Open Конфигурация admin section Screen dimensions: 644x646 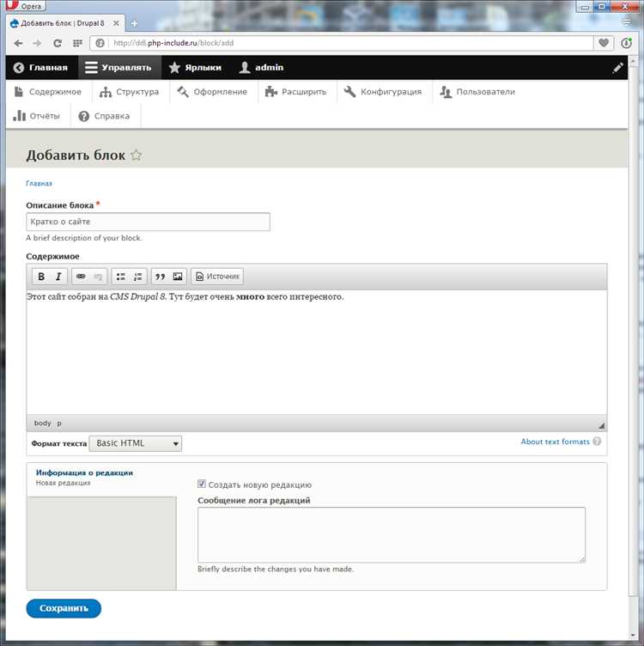pos(383,92)
